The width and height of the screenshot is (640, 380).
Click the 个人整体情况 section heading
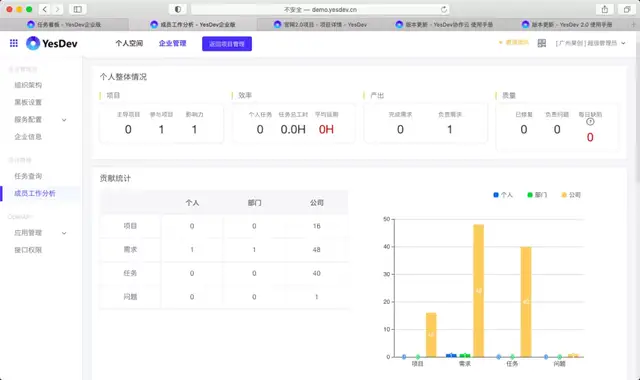[123, 77]
